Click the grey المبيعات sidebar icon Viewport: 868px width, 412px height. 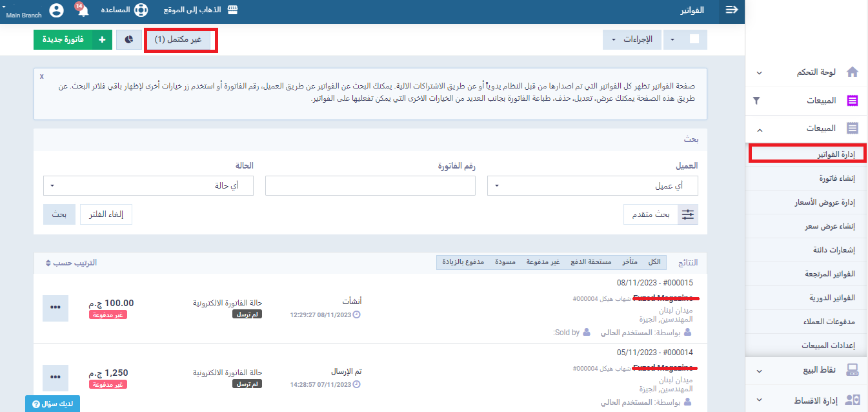pyautogui.click(x=853, y=129)
